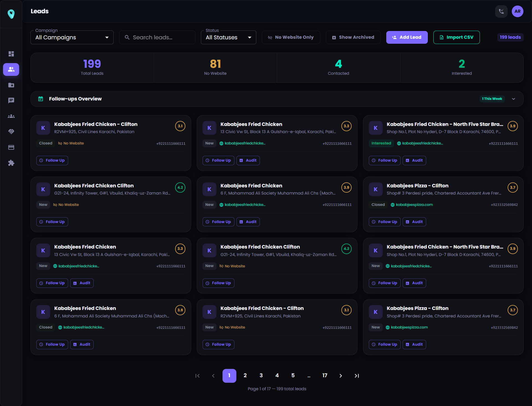Image resolution: width=532 pixels, height=406 pixels.
Task: Toggle the No Website Only filter
Action: [x=291, y=37]
